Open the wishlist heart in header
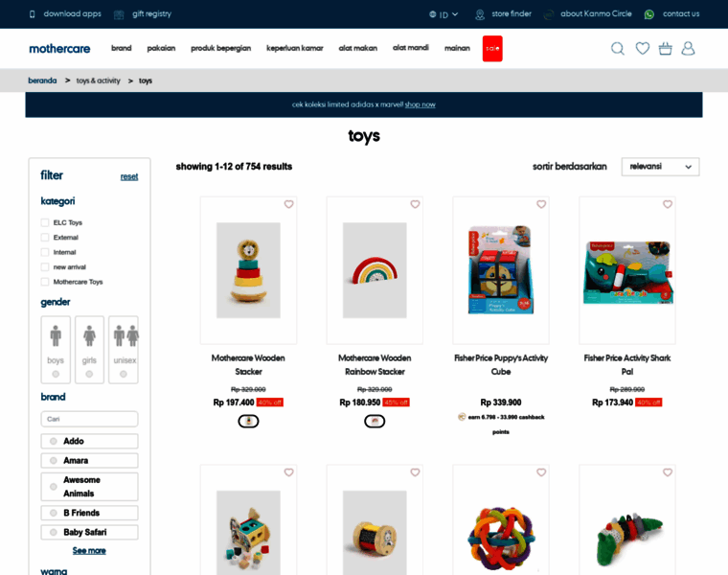Viewport: 728px width, 575px height. tap(642, 48)
